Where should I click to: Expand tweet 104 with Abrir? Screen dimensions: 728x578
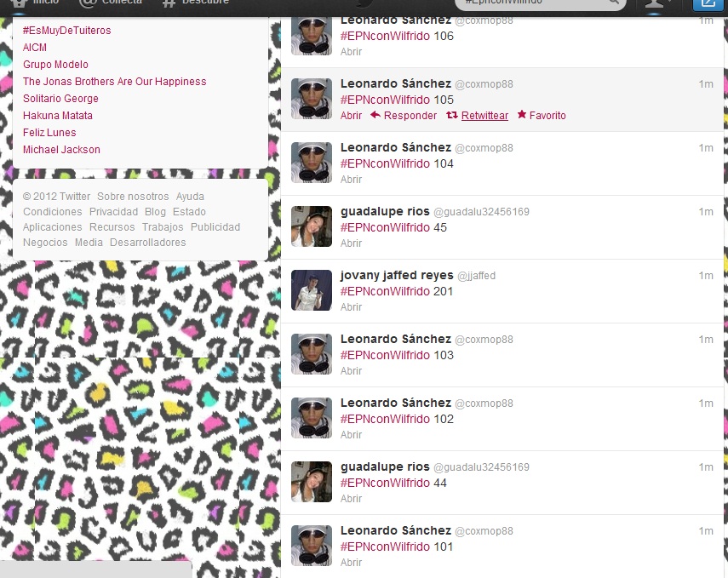pyautogui.click(x=351, y=180)
